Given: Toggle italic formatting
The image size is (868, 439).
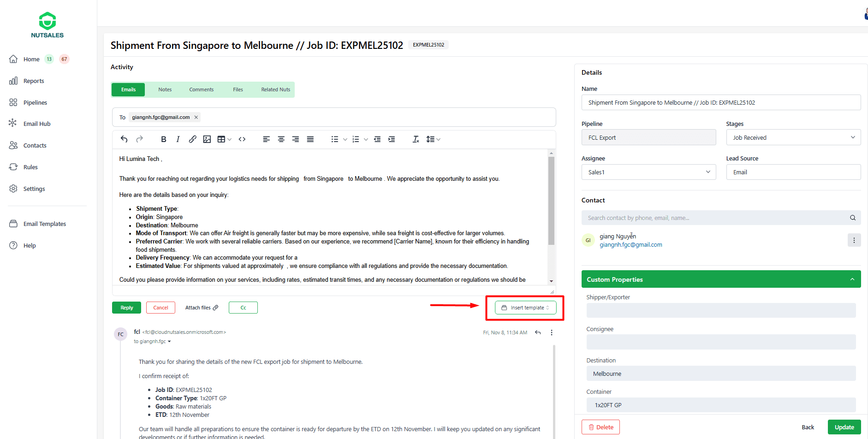Looking at the screenshot, I should pyautogui.click(x=178, y=139).
